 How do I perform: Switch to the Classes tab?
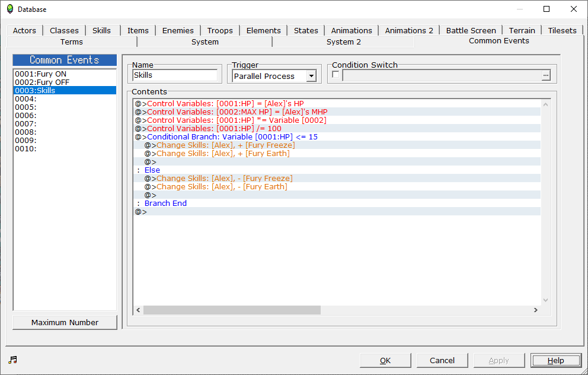click(64, 30)
